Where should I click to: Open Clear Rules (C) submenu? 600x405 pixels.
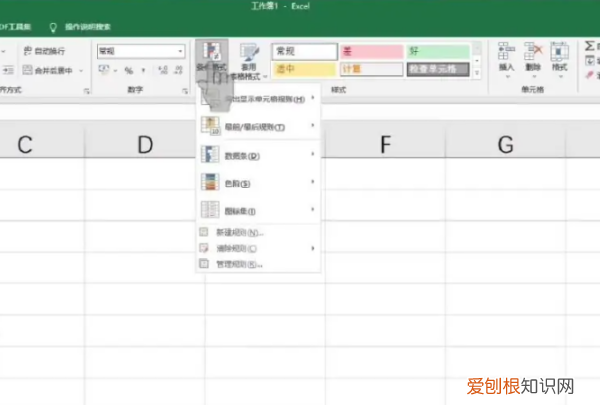(x=258, y=248)
